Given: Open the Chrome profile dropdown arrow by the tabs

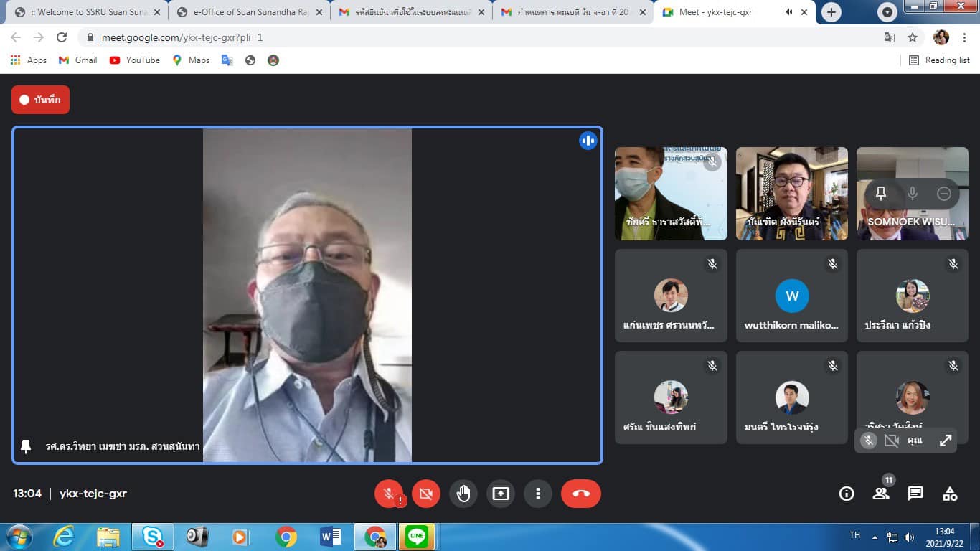Looking at the screenshot, I should coord(887,12).
